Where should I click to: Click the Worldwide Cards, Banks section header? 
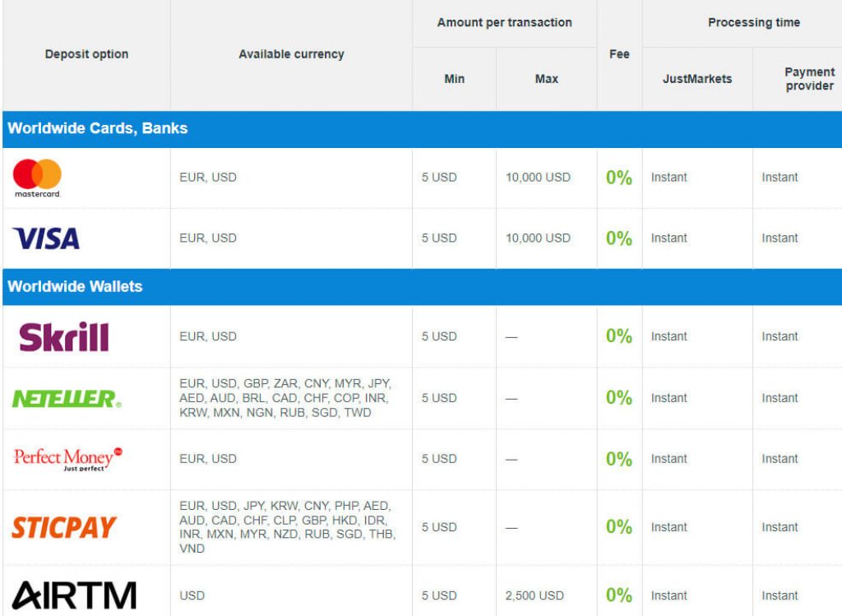98,128
